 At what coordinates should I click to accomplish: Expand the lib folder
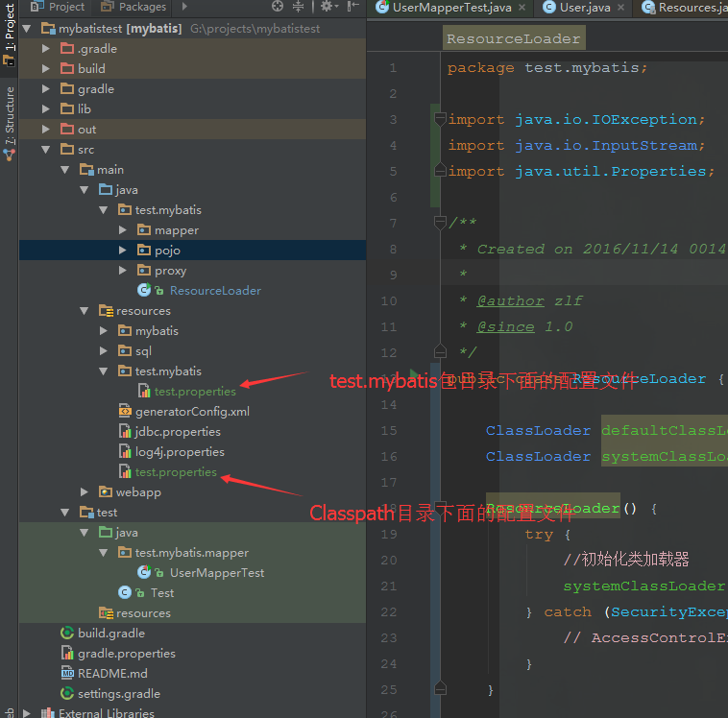coord(45,109)
